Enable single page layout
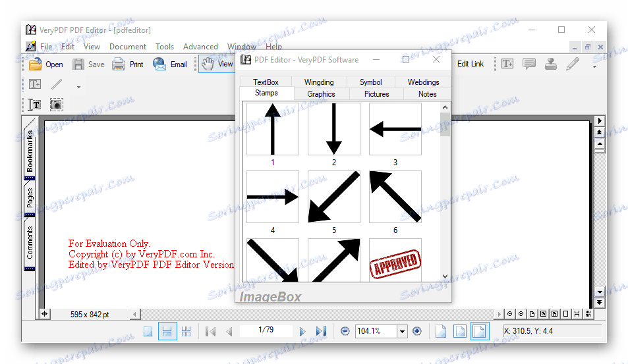This screenshot has width=628, height=364. click(x=148, y=332)
